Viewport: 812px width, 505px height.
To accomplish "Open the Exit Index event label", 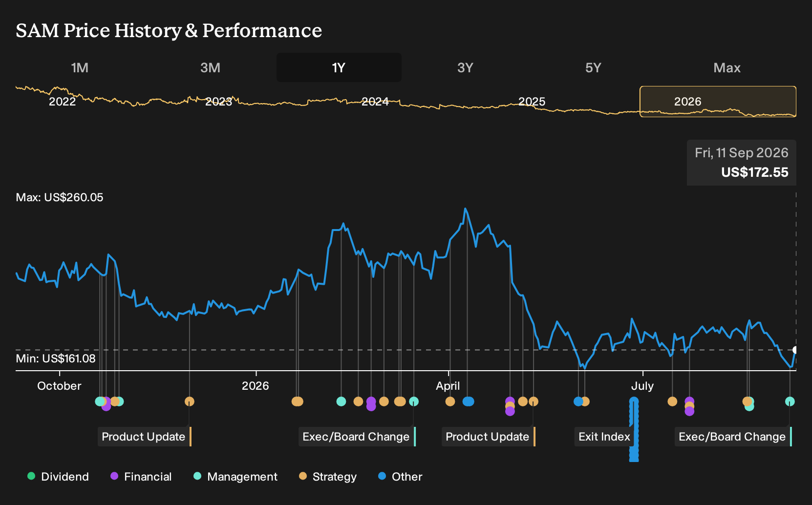I will (605, 437).
